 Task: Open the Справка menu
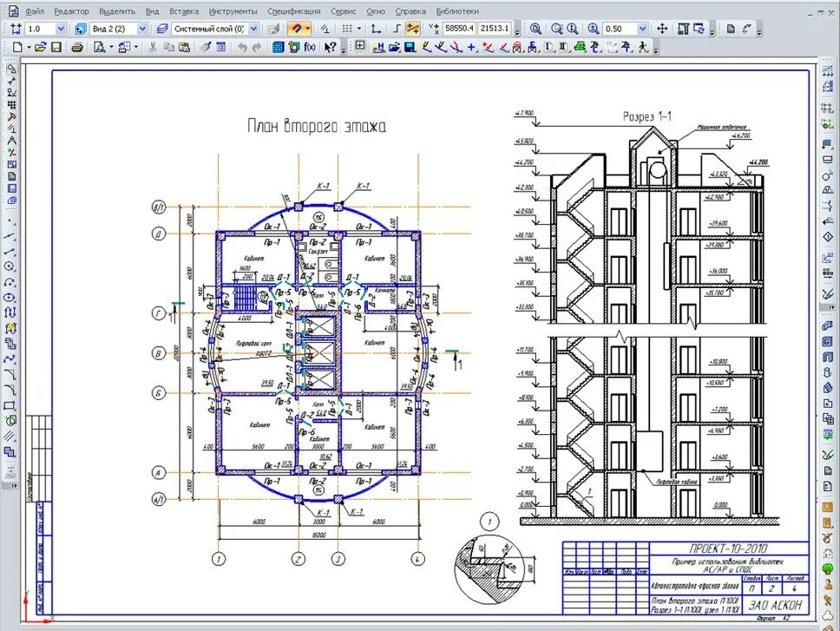point(410,10)
